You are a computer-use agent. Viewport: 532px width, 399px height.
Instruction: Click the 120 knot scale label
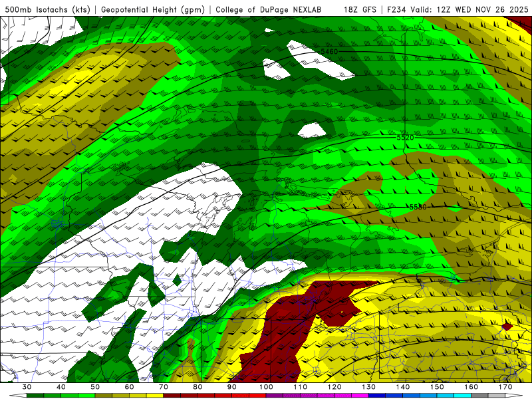click(x=334, y=387)
